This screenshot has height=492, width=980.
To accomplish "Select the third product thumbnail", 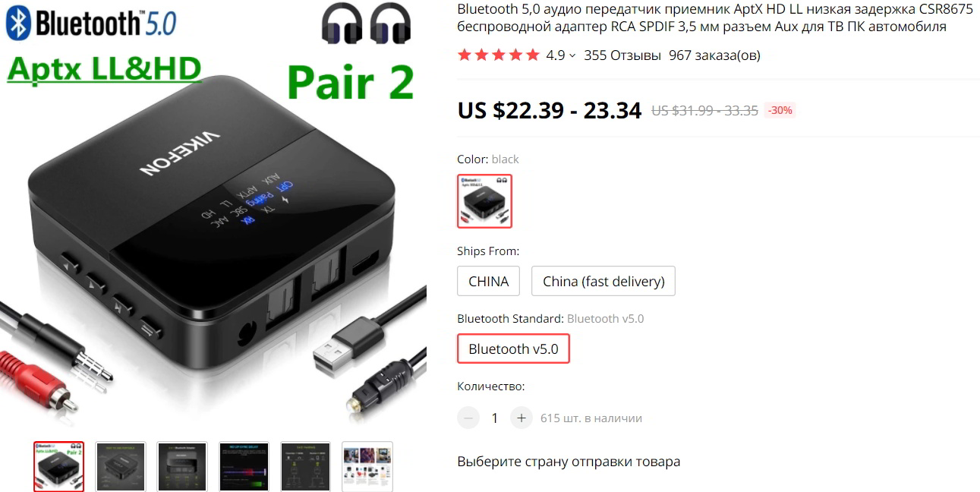I will point(182,466).
